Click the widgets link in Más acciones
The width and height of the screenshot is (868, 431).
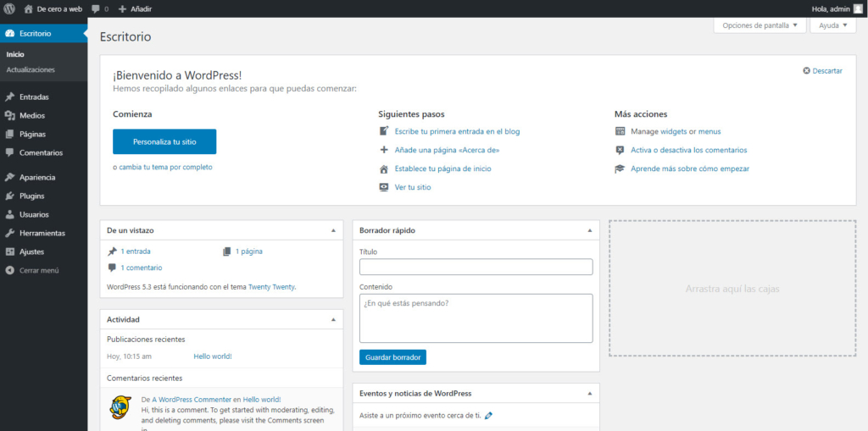(674, 132)
